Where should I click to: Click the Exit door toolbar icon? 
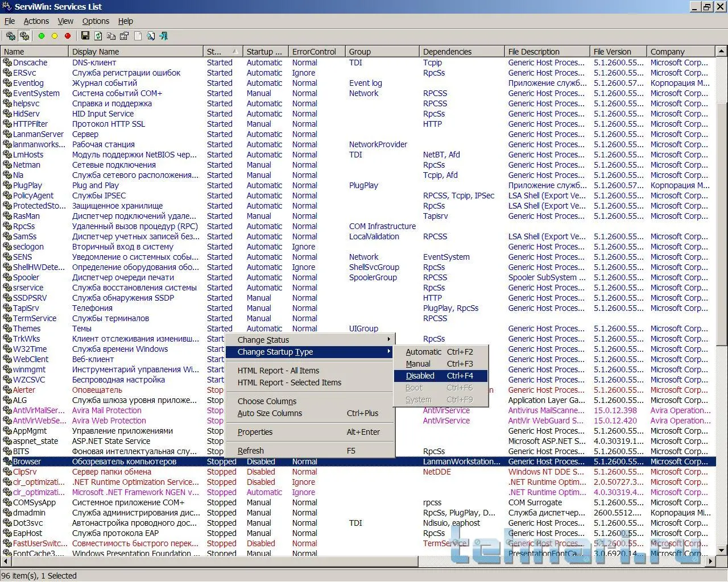[164, 36]
